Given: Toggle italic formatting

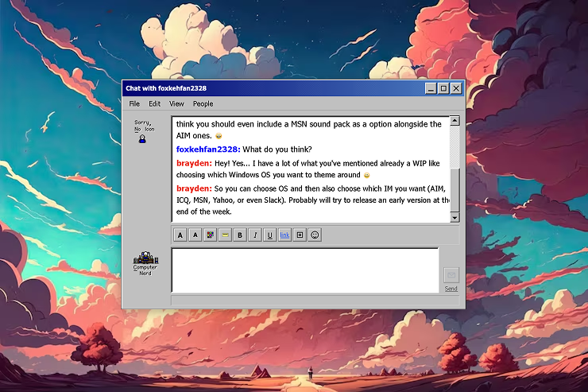Looking at the screenshot, I should (x=255, y=235).
